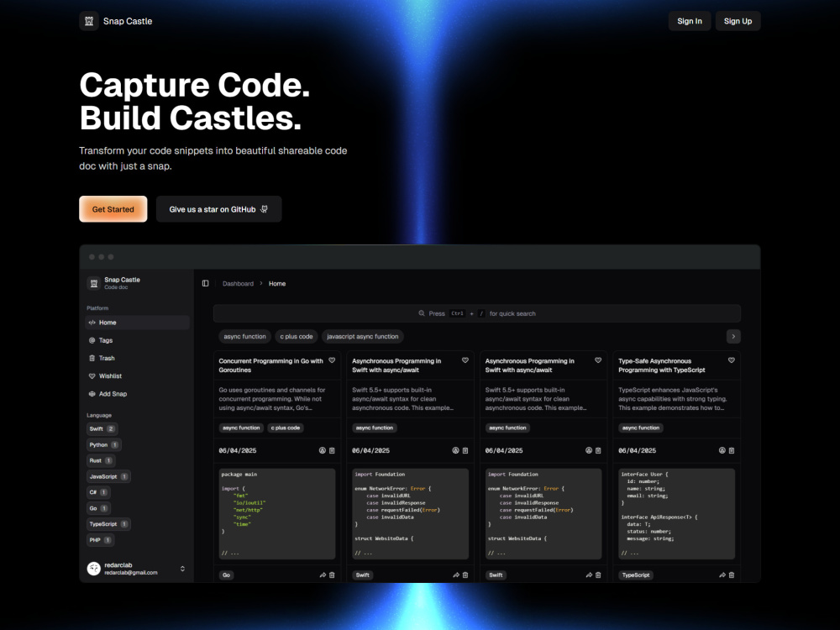Filter by C# language chip
The image size is (840, 630).
(98, 492)
